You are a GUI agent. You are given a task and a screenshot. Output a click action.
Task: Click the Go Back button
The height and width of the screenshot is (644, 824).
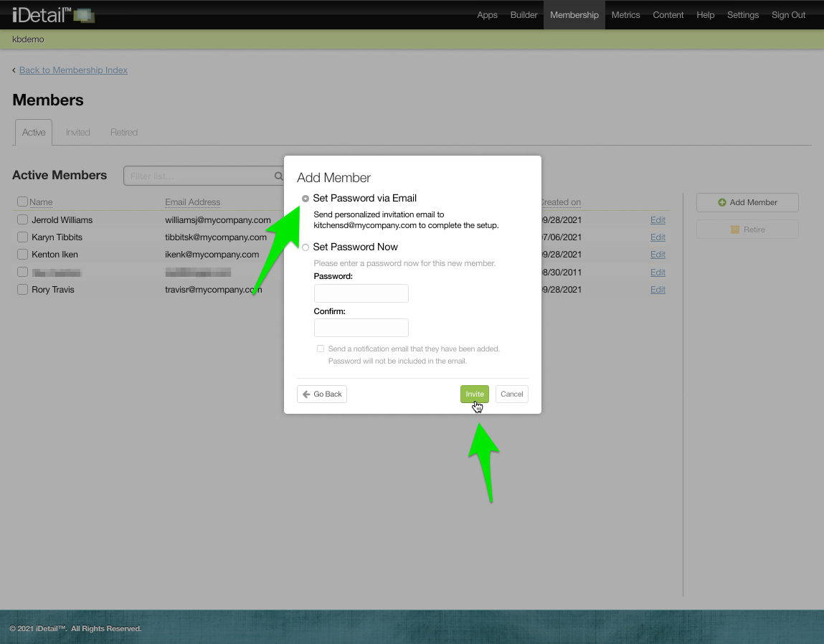click(x=321, y=394)
